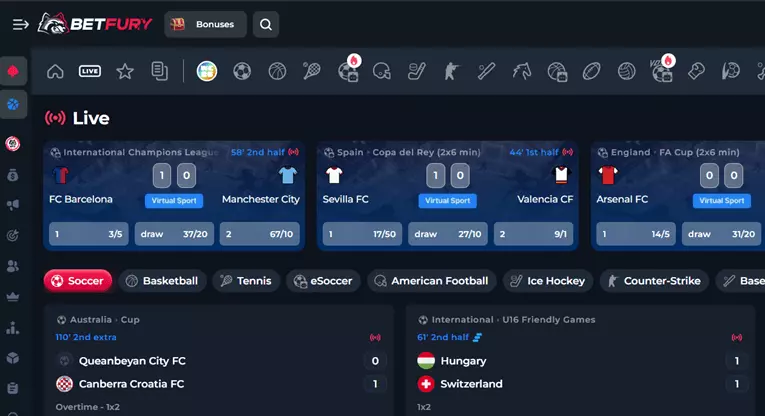Open favorites star icon

click(x=125, y=71)
